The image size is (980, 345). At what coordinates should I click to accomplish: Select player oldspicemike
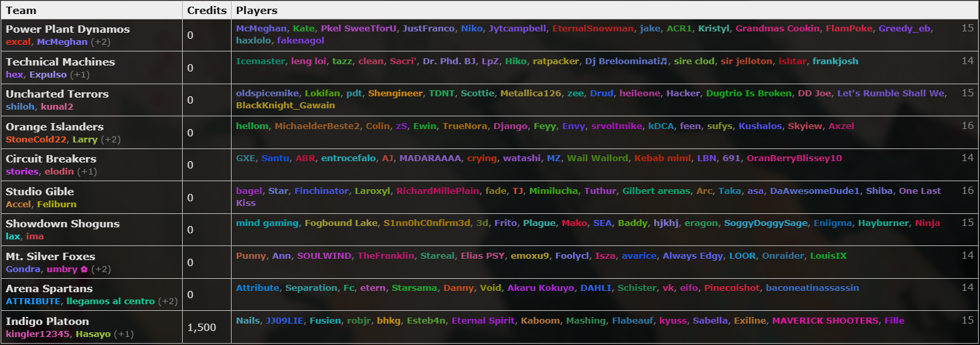pyautogui.click(x=267, y=93)
